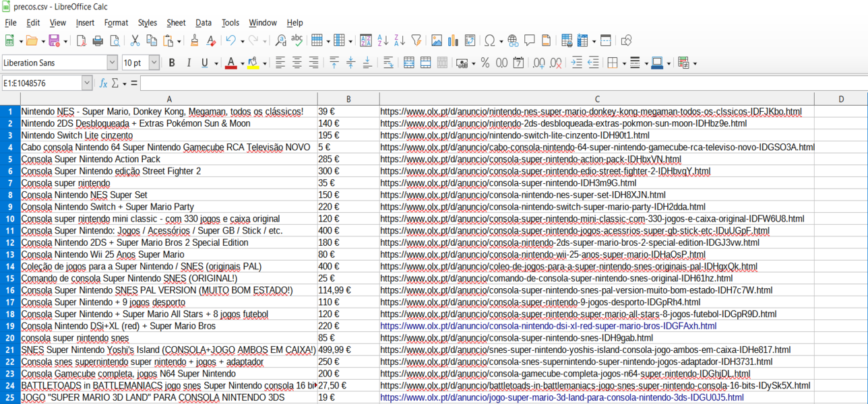Expand the Borders dropdown arrow
Screen dimensions: 868x404
[623, 63]
